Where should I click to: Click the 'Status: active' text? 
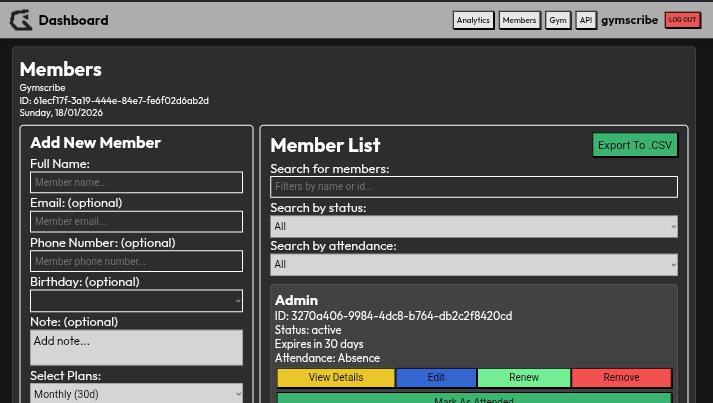(x=308, y=330)
